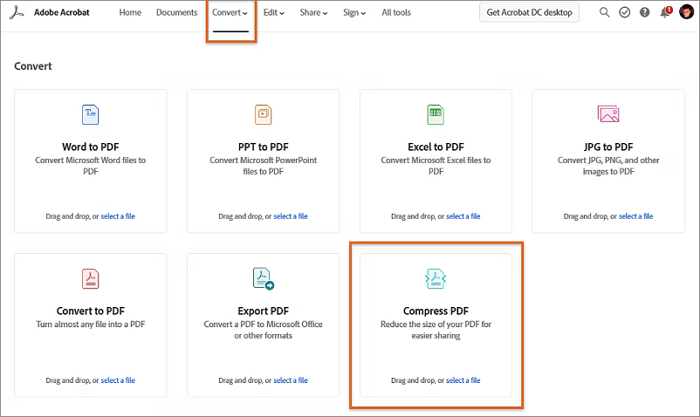This screenshot has width=700, height=417.
Task: Click the Compress PDF icon
Action: (435, 278)
